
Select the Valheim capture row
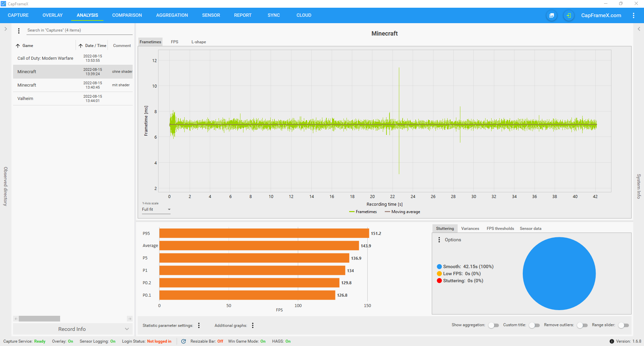[73, 99]
